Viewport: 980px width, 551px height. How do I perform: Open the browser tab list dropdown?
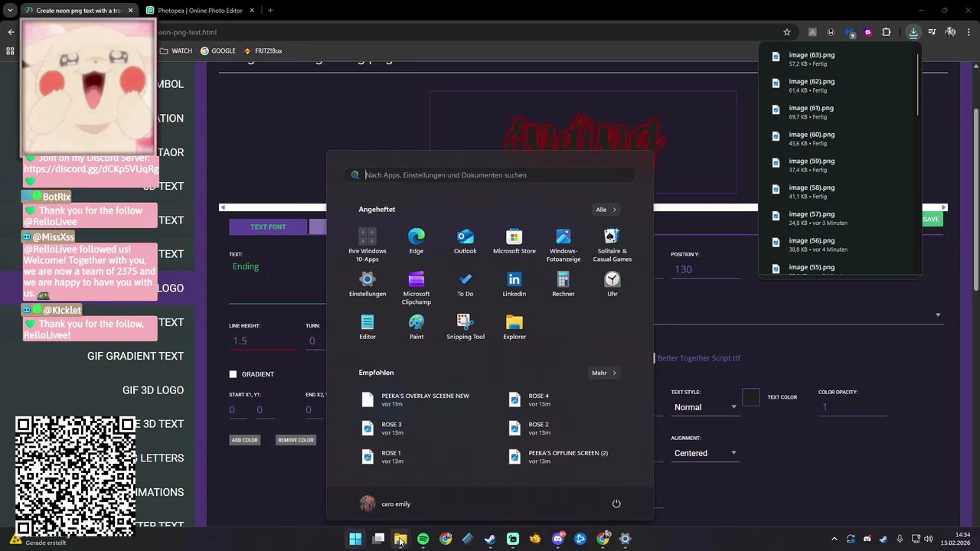pos(10,11)
